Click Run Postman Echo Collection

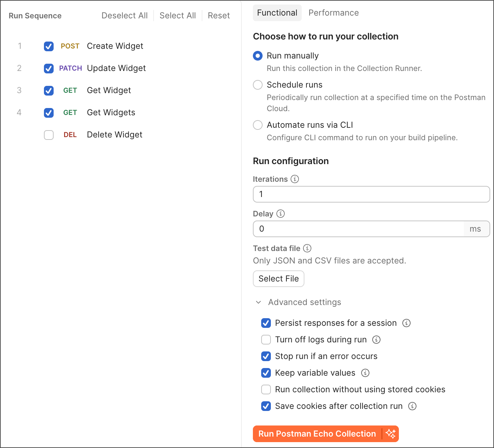[x=317, y=433]
